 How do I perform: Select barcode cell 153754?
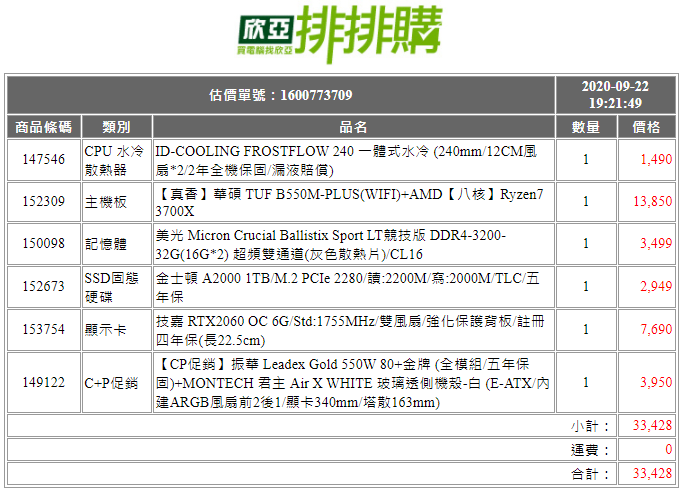click(44, 329)
